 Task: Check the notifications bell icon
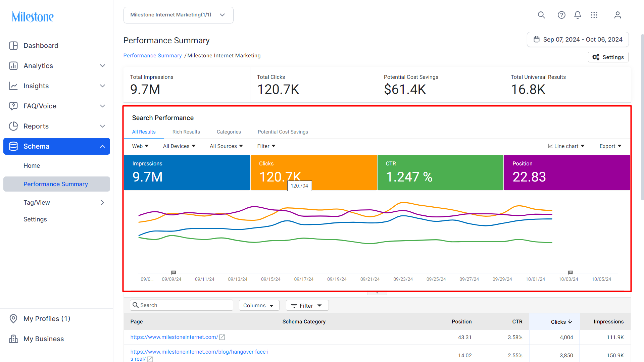[x=578, y=15]
